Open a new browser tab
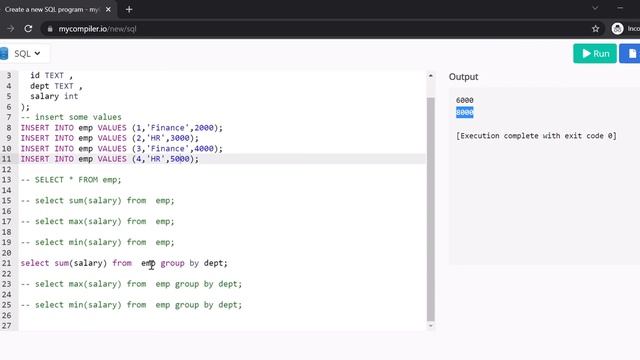Screen dimensions: 640x360 (x=129, y=9)
